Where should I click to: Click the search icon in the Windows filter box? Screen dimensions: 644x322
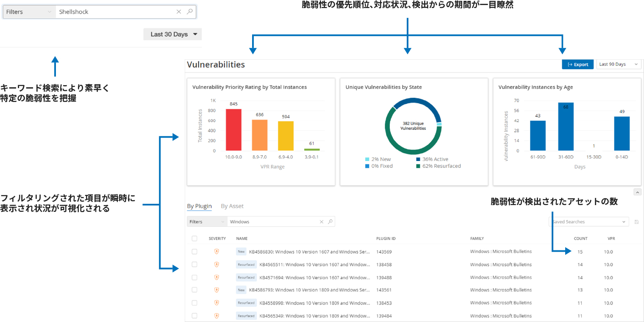[330, 222]
